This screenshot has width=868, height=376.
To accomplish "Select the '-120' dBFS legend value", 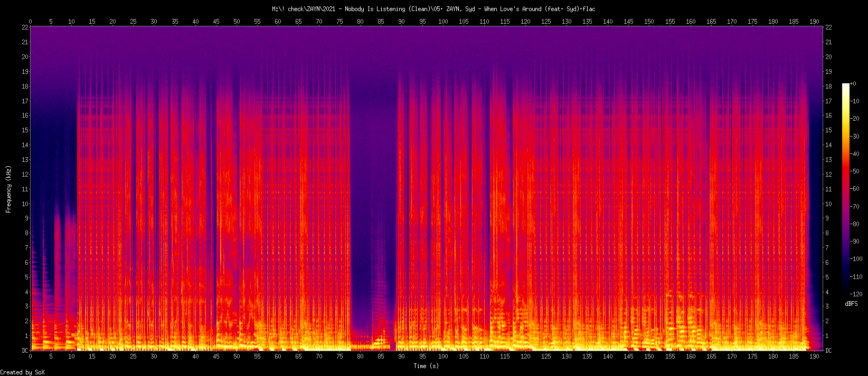I will 856,294.
